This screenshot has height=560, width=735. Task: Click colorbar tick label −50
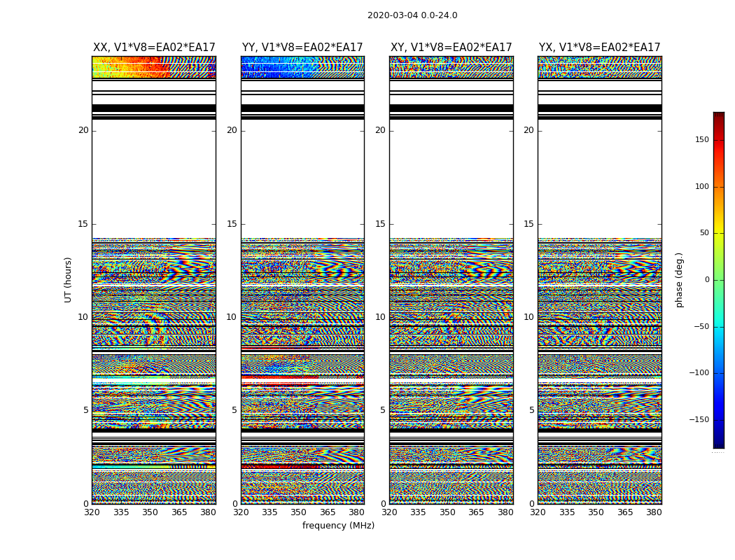pyautogui.click(x=701, y=326)
